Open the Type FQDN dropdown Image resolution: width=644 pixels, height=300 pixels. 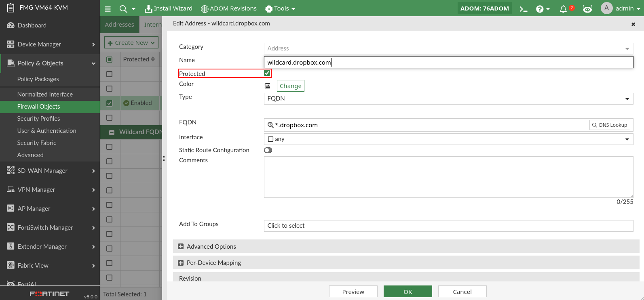click(448, 99)
